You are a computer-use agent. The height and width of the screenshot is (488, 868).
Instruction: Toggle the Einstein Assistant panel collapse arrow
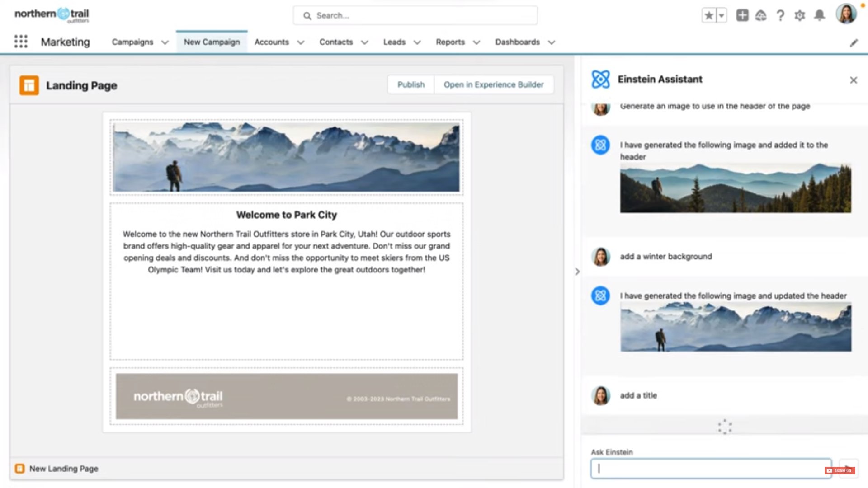coord(576,272)
